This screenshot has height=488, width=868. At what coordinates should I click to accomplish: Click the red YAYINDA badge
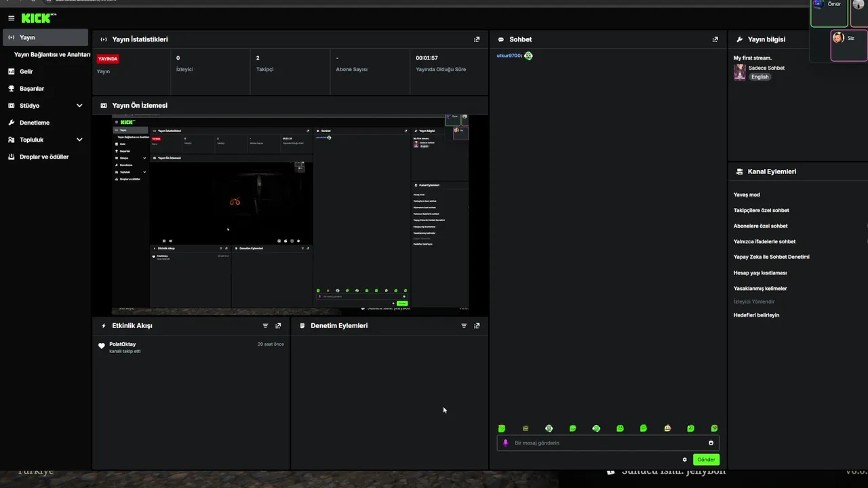click(x=108, y=59)
